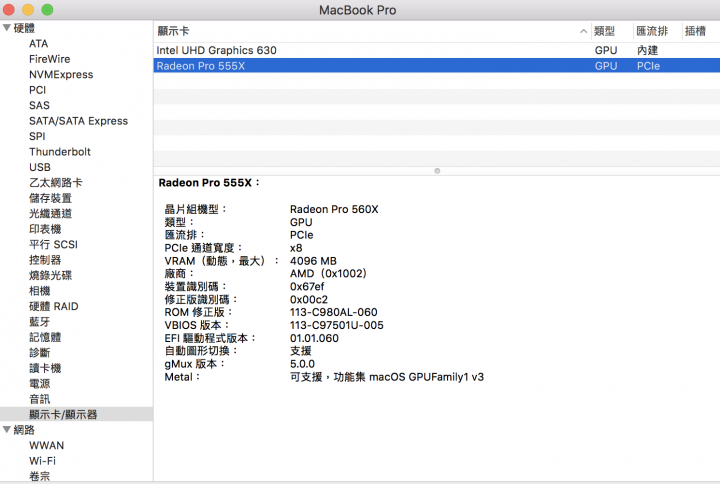Sort by 類型 type column
This screenshot has width=720, height=484.
point(604,31)
